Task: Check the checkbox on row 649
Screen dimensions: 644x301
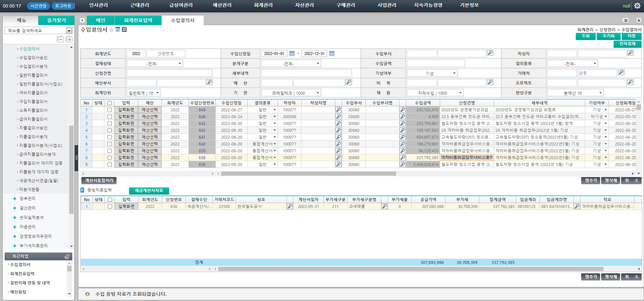Action: pos(109,110)
